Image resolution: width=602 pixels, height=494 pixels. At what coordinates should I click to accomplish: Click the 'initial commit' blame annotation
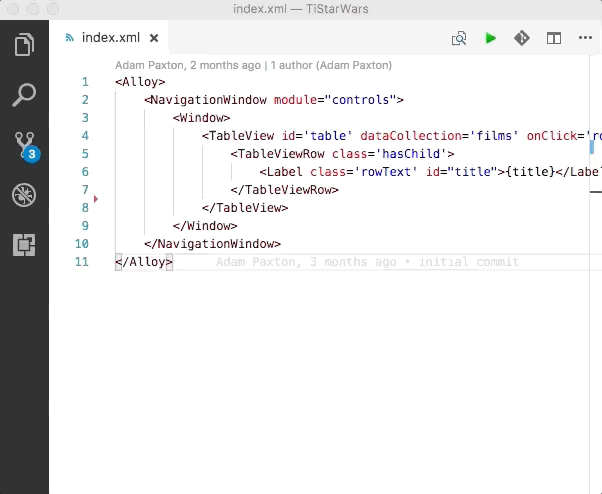click(469, 262)
